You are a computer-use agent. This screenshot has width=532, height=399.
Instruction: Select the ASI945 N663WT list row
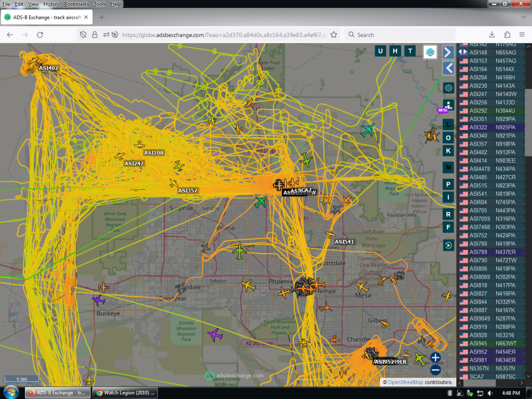point(491,343)
